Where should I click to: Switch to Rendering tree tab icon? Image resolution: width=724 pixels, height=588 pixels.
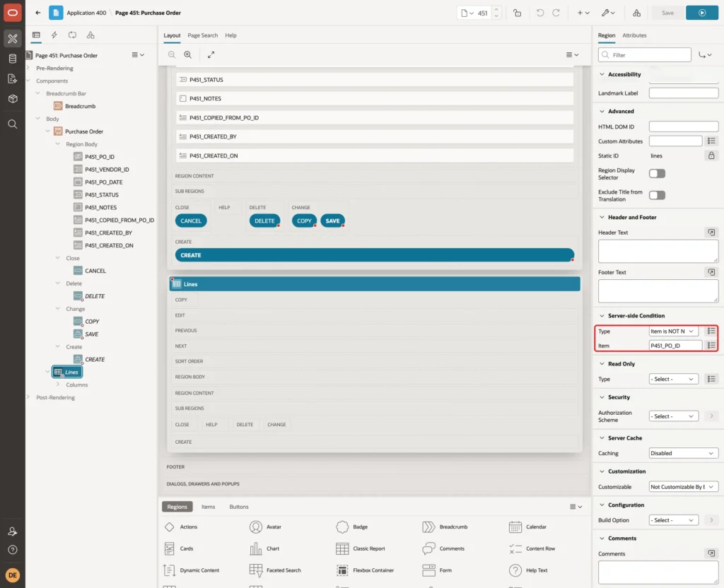pyautogui.click(x=36, y=35)
